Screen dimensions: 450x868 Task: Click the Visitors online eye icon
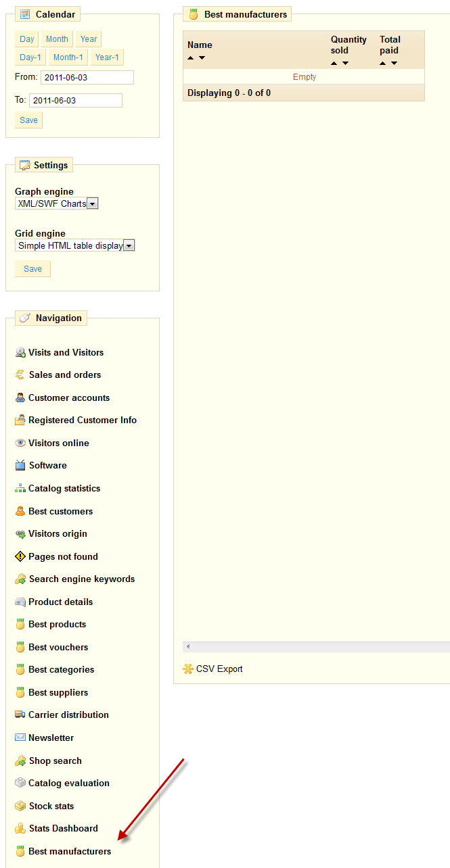point(20,443)
